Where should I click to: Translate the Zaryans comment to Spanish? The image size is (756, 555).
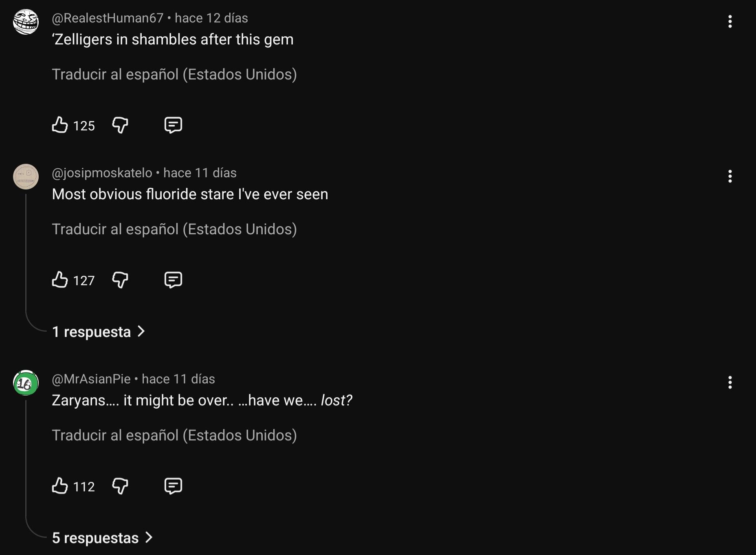(x=174, y=436)
